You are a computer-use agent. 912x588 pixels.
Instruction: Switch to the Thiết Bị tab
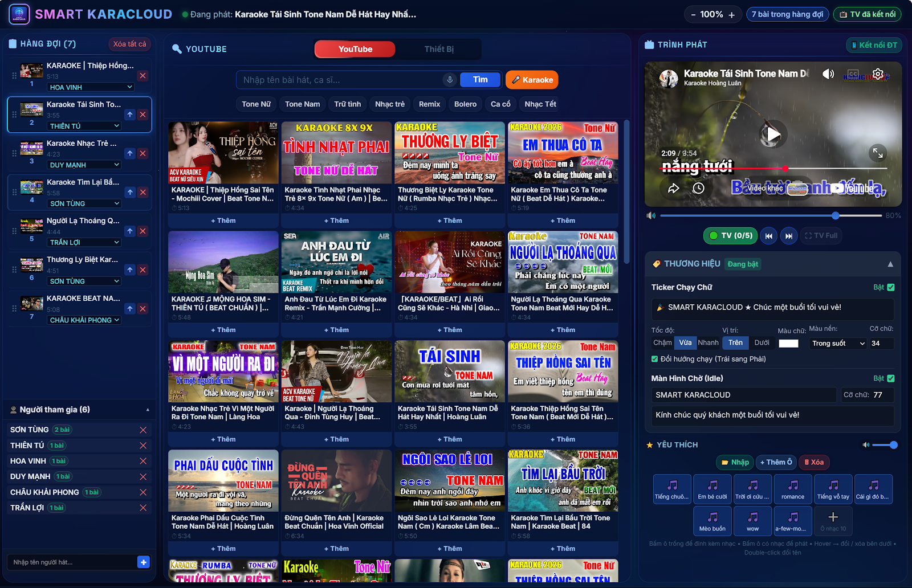pyautogui.click(x=439, y=49)
